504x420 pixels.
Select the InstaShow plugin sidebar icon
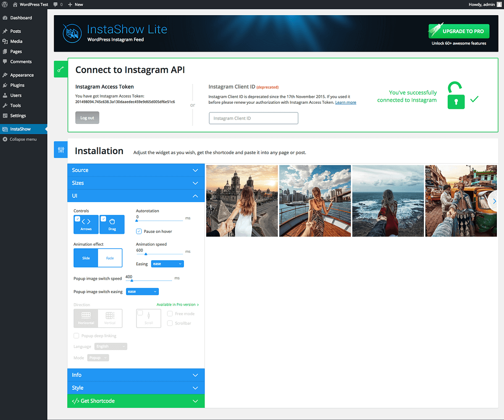5,129
